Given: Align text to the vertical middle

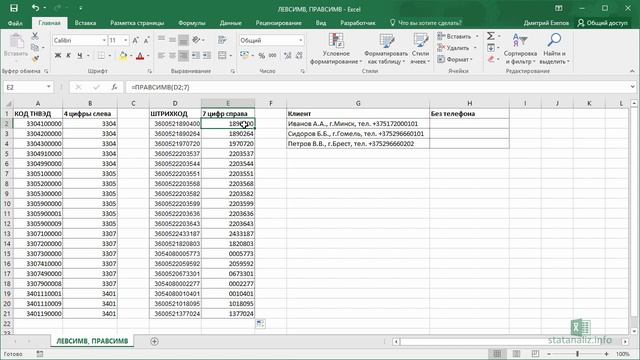Looking at the screenshot, I should point(173,40).
